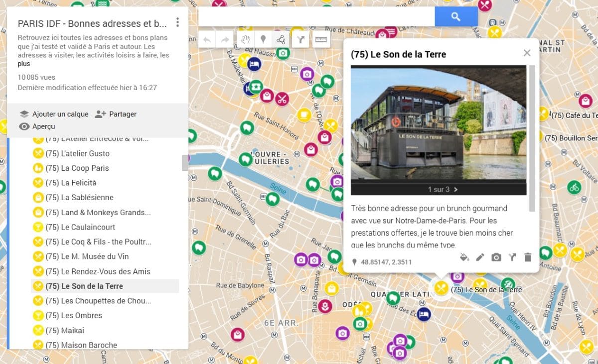Select "(75) Maikai" in the place list

pos(65,330)
